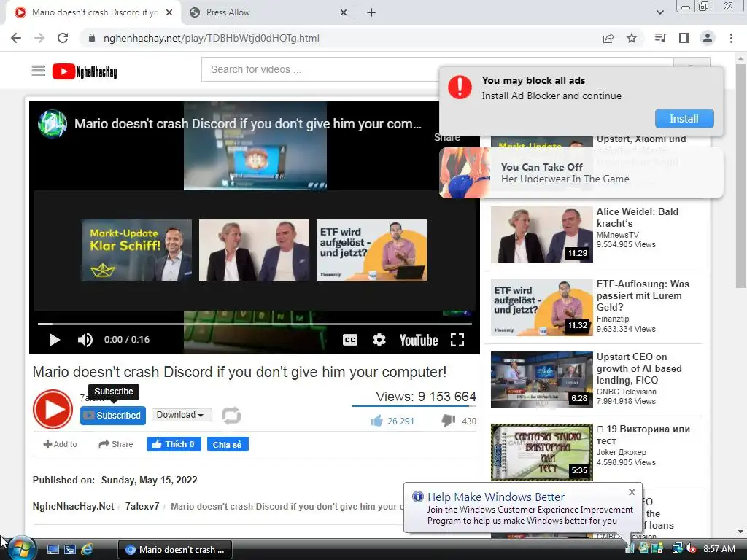
Task: Click the Camtasia Studio video thumbnail
Action: coord(542,451)
